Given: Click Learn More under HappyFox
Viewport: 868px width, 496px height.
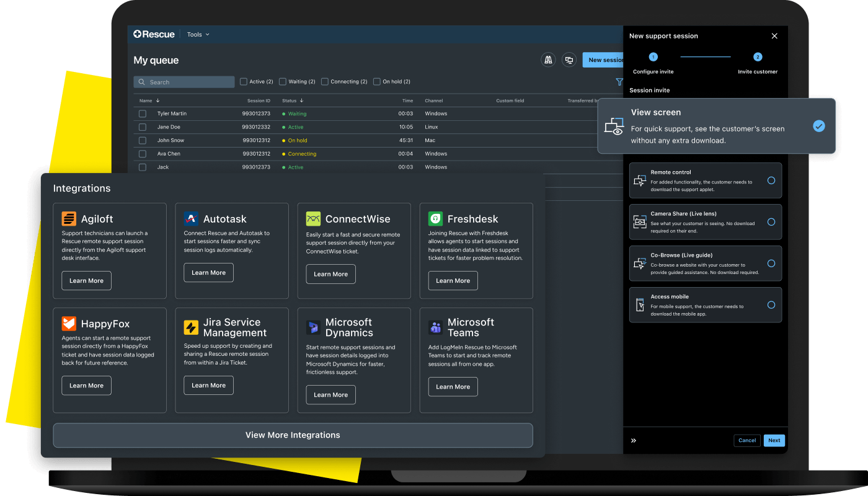Looking at the screenshot, I should tap(86, 386).
